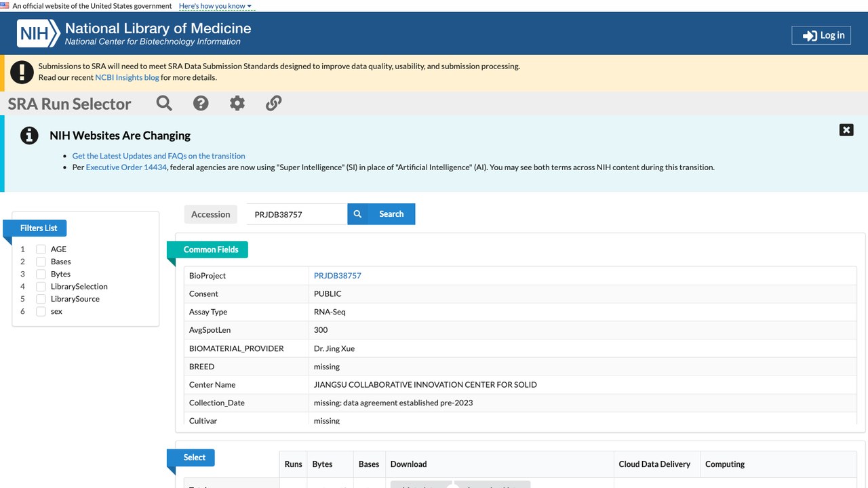This screenshot has width=868, height=488.
Task: Click the AvgSpotLen value 300
Action: click(321, 330)
